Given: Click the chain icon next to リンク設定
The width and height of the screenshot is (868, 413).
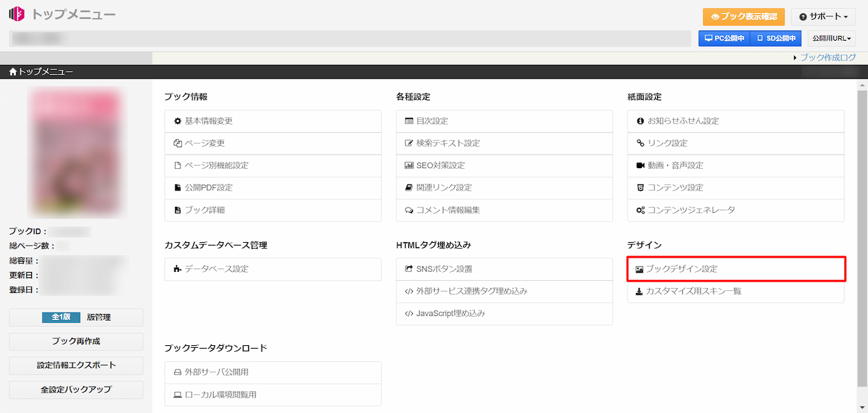Looking at the screenshot, I should point(640,143).
